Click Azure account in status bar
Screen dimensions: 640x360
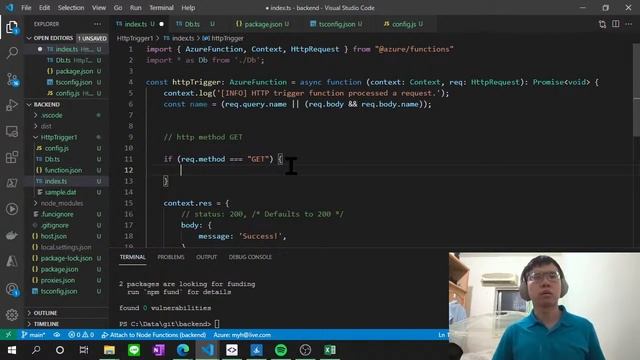[x=242, y=335]
